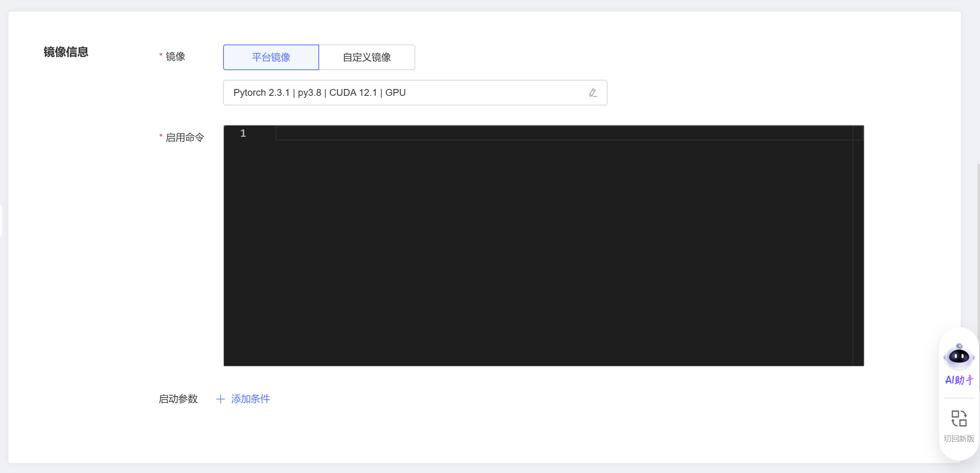Open the AI助手 robot assistant
This screenshot has width=980, height=473.
click(x=959, y=356)
